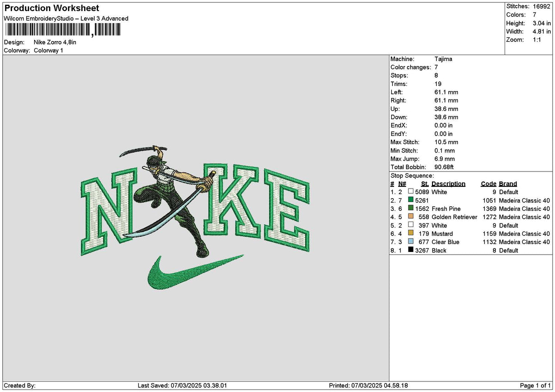The width and height of the screenshot is (555, 392).
Task: Click the Brand column header
Action: [507, 184]
